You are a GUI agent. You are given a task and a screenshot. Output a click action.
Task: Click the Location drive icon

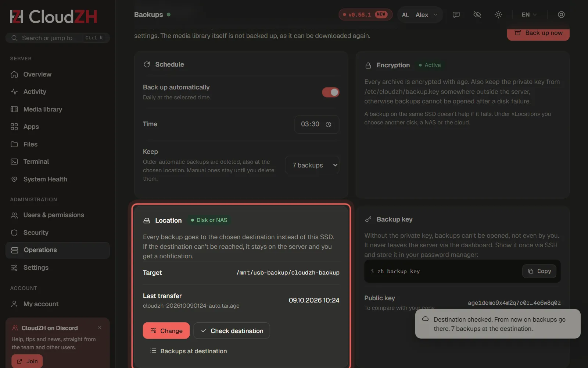click(x=147, y=220)
